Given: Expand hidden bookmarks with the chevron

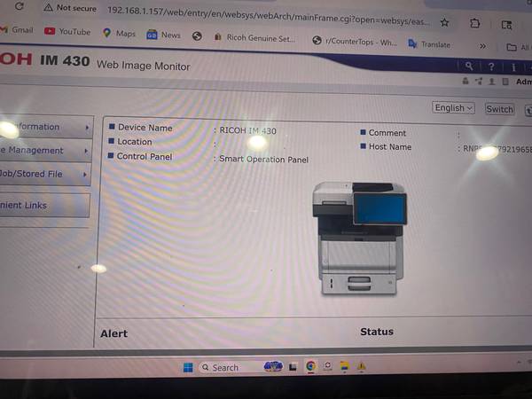Looking at the screenshot, I should (482, 46).
